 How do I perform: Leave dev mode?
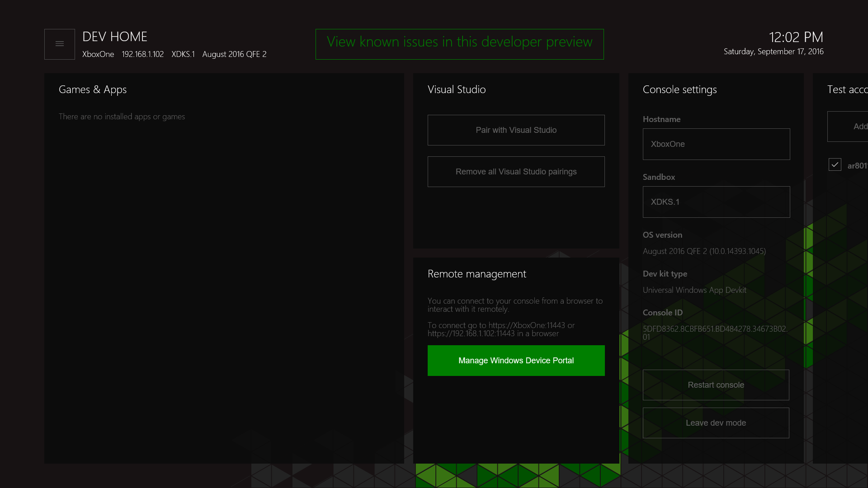click(716, 423)
